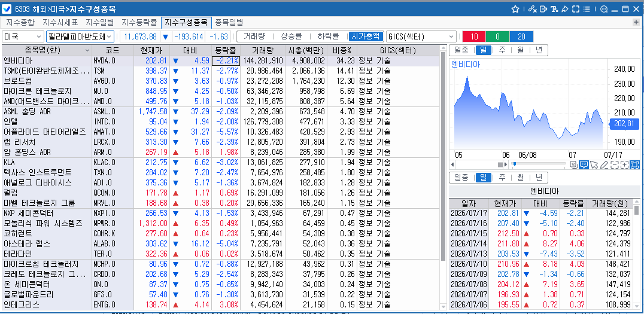
Task: Open the 미국 country dropdown
Action: click(x=23, y=36)
